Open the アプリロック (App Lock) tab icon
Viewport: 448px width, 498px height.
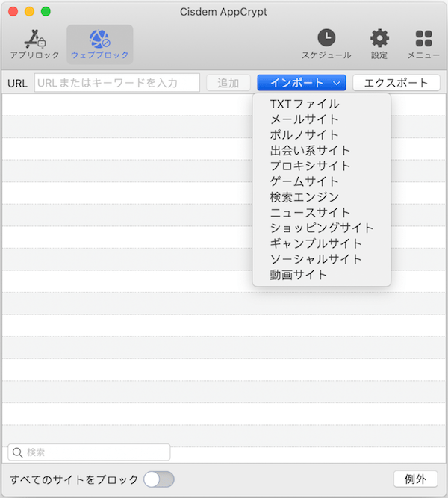(x=34, y=39)
